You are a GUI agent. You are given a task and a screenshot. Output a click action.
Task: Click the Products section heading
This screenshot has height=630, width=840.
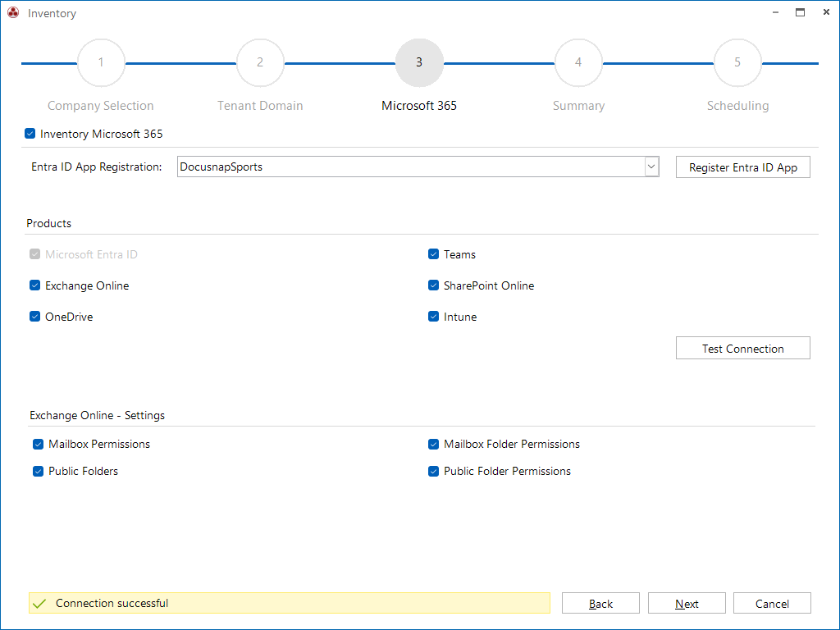tap(48, 223)
